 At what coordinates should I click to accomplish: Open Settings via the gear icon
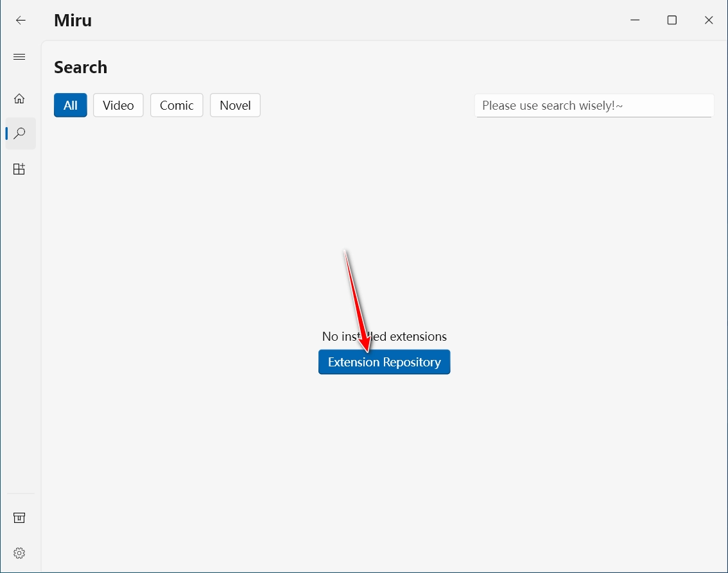point(19,552)
